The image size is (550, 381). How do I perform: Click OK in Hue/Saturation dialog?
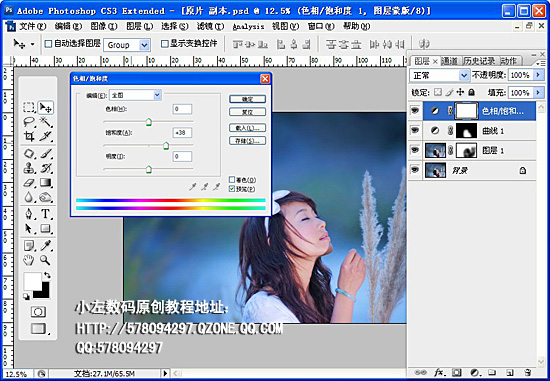coord(247,99)
